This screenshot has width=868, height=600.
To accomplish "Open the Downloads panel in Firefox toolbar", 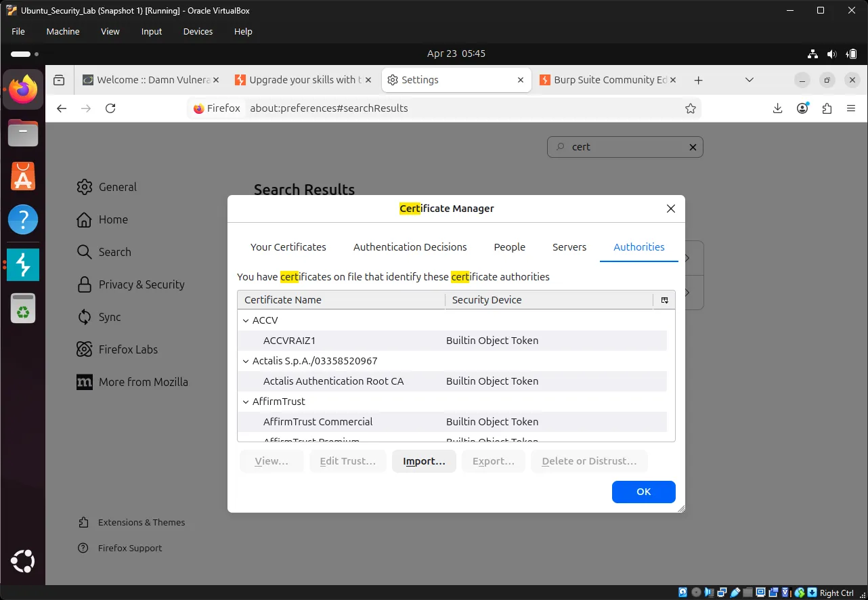I will (x=777, y=108).
